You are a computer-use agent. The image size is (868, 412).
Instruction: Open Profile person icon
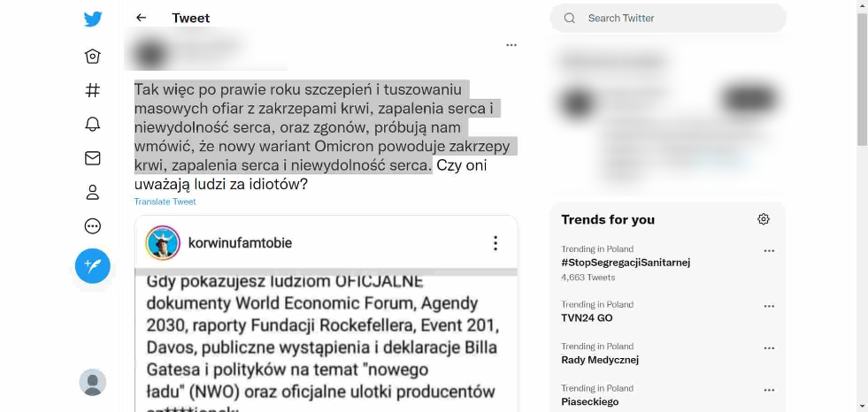coord(92,192)
